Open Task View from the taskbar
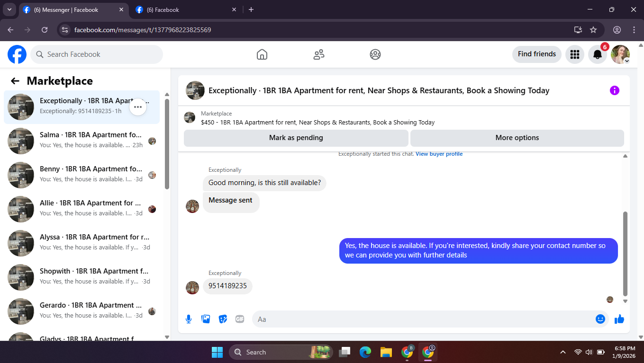Screen dimensions: 644x363 [345, 352]
